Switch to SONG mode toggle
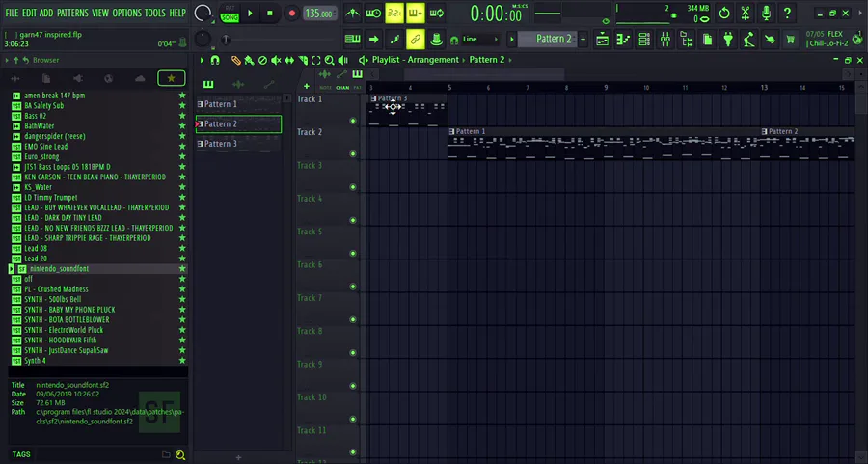Viewport: 868px width, 464px height. point(230,17)
